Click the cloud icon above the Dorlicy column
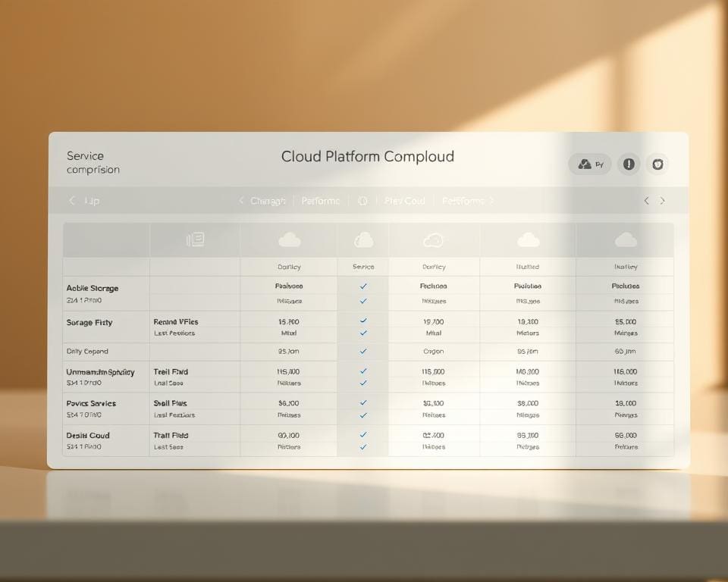728x582 pixels. point(288,239)
